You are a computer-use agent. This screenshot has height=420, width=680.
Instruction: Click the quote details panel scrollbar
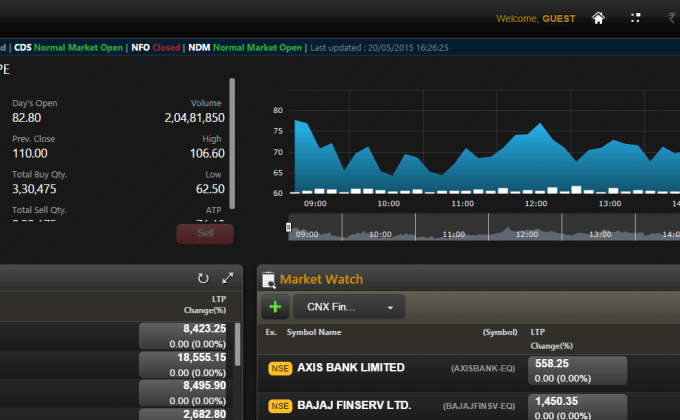click(233, 140)
